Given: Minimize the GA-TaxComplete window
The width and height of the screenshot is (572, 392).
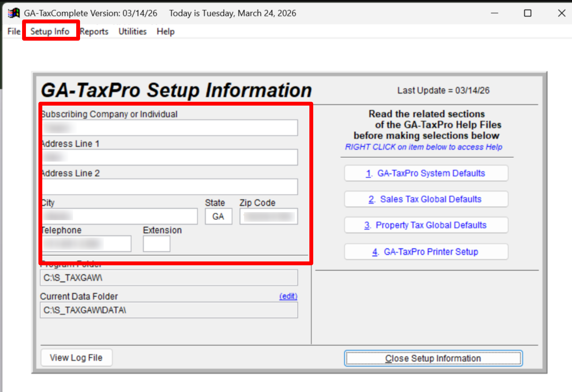Looking at the screenshot, I should click(x=495, y=13).
